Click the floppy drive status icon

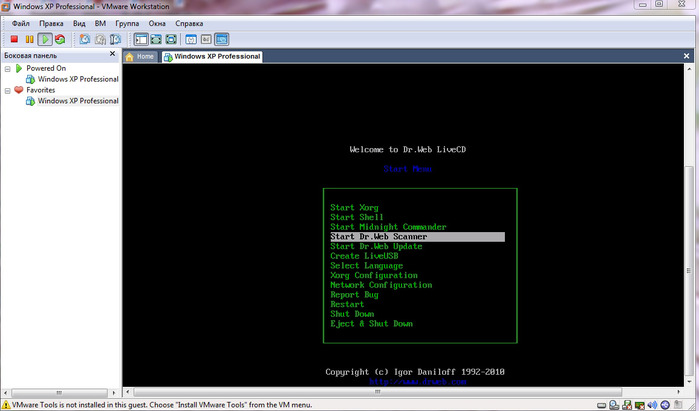click(627, 405)
